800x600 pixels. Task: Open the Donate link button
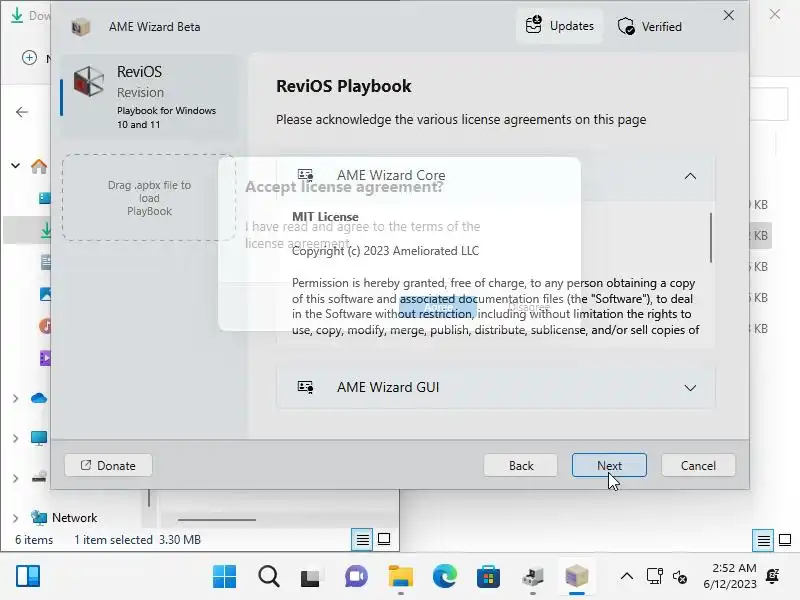click(x=108, y=465)
